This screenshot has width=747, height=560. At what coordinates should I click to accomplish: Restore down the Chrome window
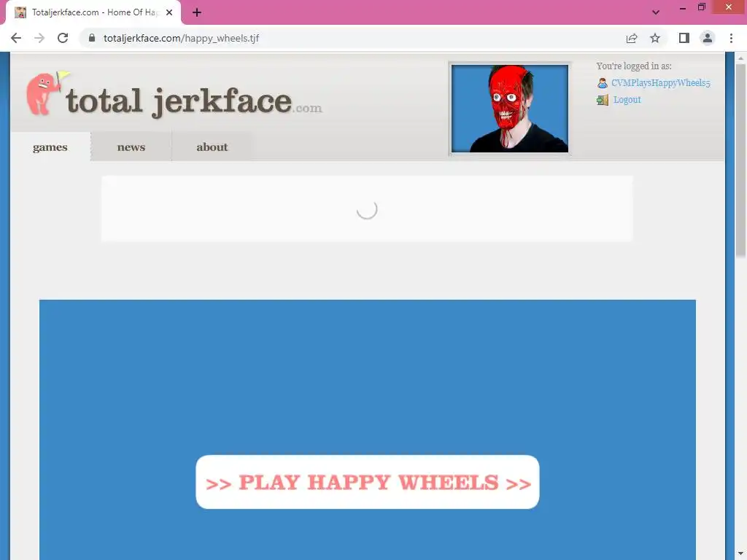pos(702,7)
